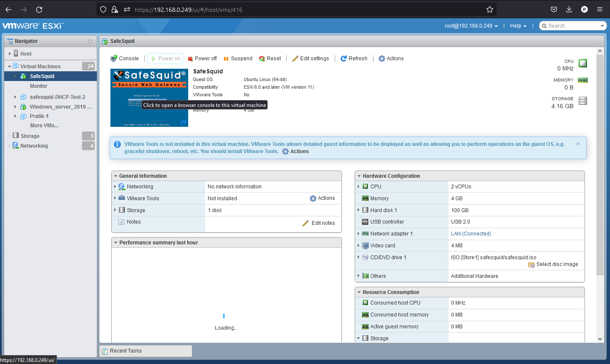Expand the Host tree node
Screen dimensions: 610x364
tap(10, 54)
